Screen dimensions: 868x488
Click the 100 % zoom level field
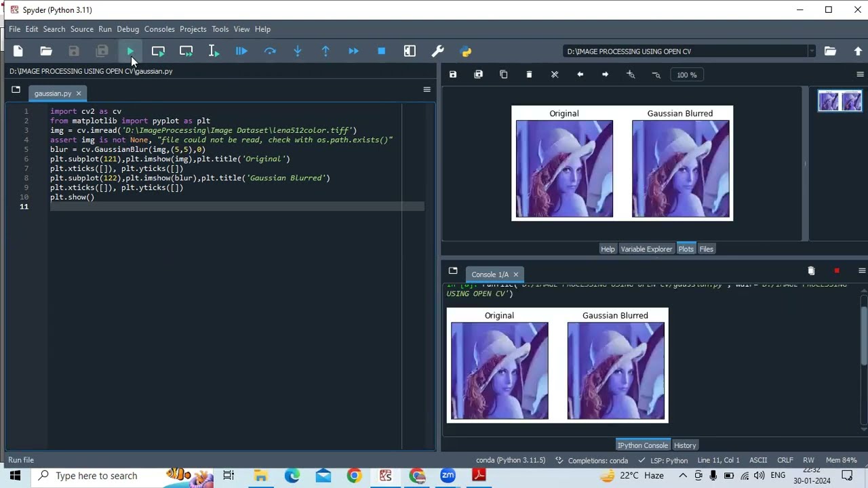click(686, 75)
